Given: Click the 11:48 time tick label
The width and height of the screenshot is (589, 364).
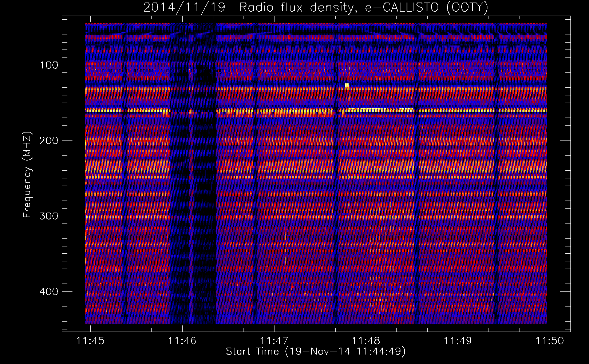Looking at the screenshot, I should pyautogui.click(x=366, y=341).
